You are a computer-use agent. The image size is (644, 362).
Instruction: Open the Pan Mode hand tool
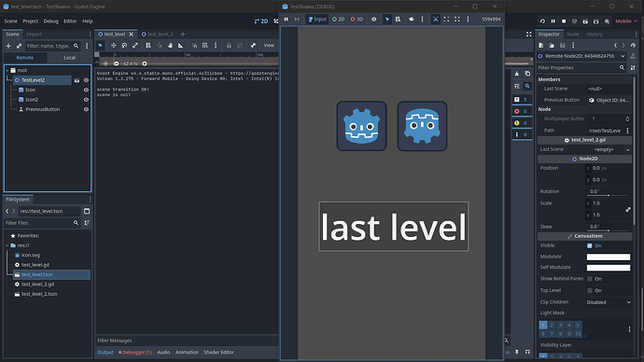coord(170,46)
